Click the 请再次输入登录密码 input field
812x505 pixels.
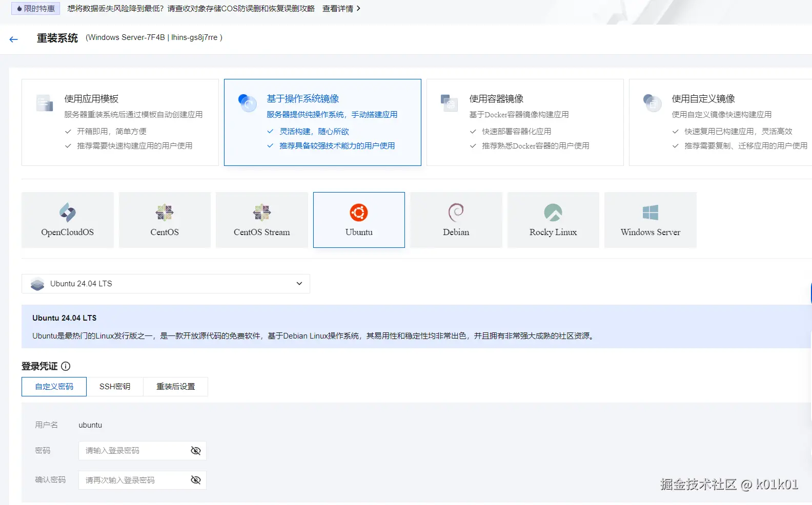click(x=143, y=480)
